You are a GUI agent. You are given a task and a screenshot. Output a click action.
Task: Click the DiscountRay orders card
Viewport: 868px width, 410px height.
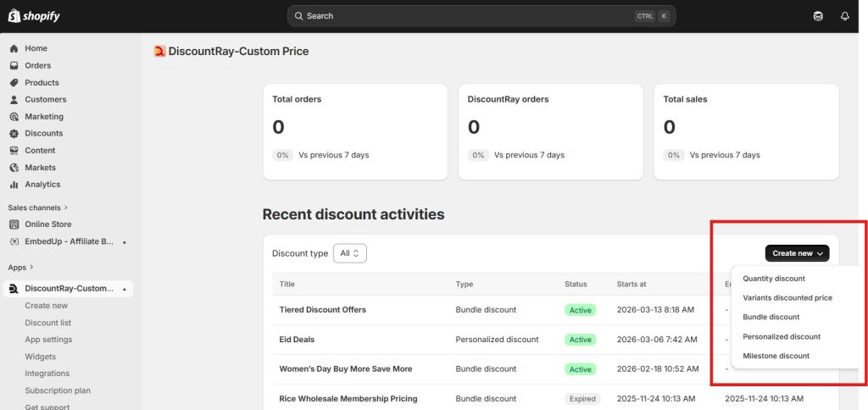pos(551,131)
